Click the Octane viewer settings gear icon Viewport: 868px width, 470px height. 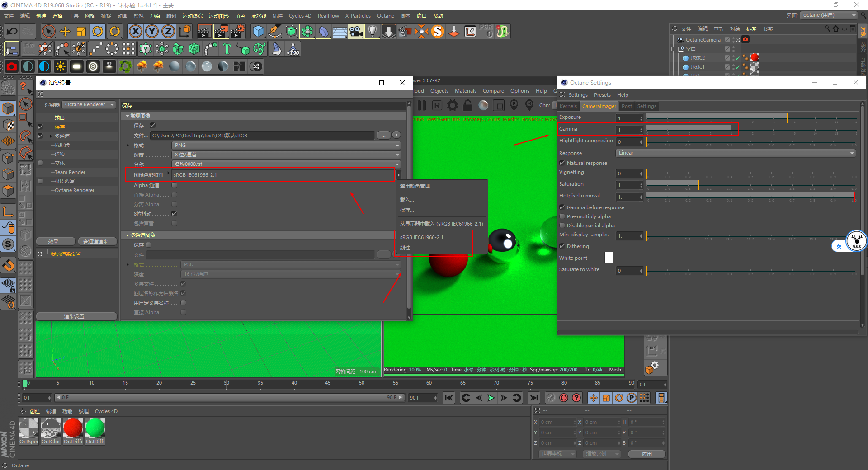tap(453, 105)
